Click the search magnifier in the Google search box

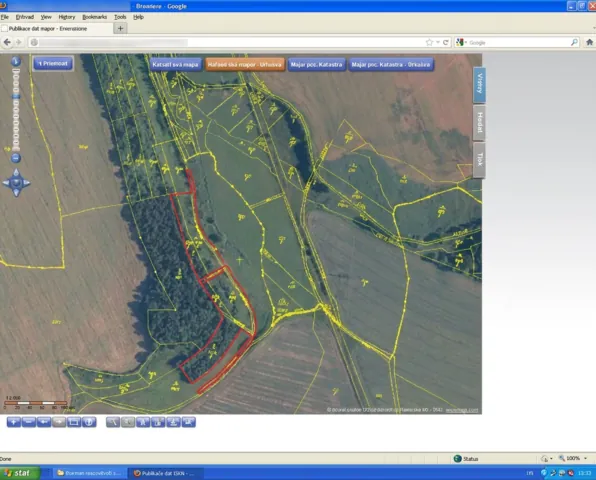tap(574, 42)
